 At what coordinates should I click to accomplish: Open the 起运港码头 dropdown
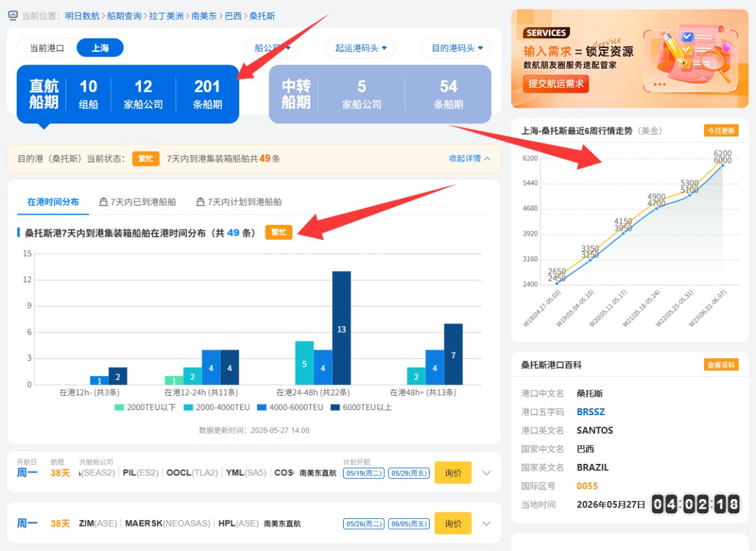point(360,48)
